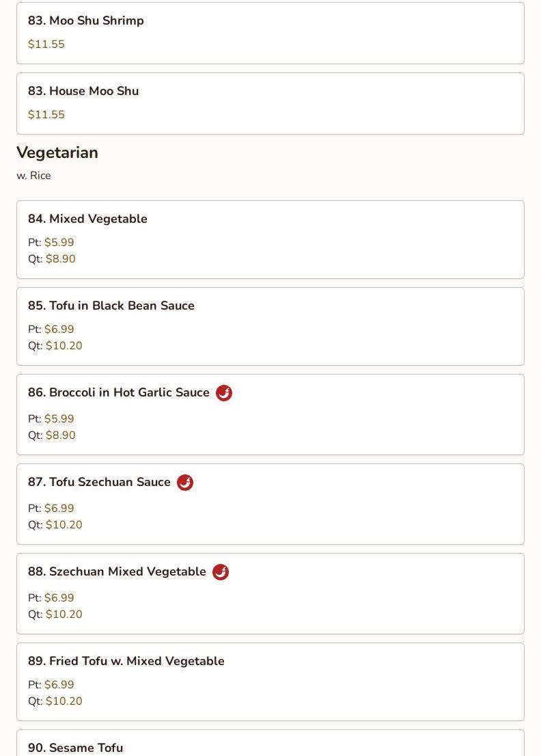Click Szechuan Mixed Vegetable quart price
The width and height of the screenshot is (541, 756).
tap(64, 615)
